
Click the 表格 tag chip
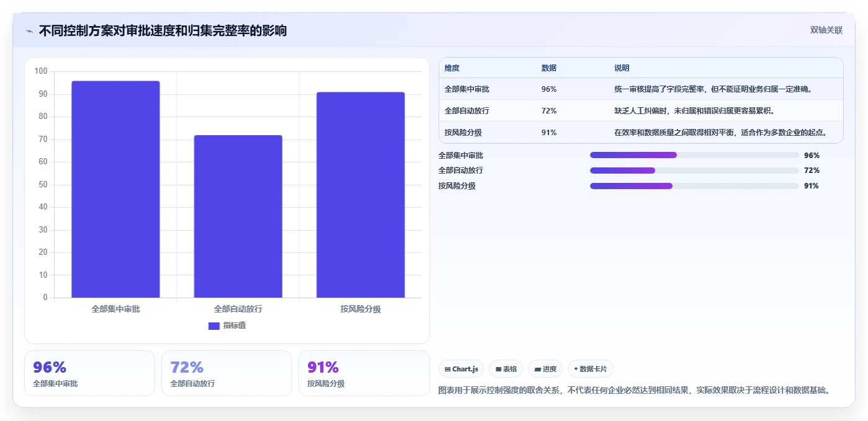(x=506, y=369)
